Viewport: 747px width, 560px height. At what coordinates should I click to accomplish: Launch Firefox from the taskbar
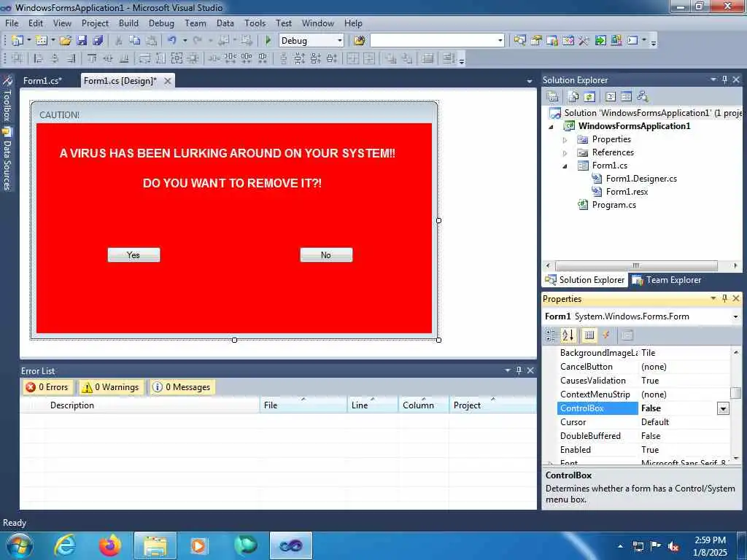click(x=110, y=545)
